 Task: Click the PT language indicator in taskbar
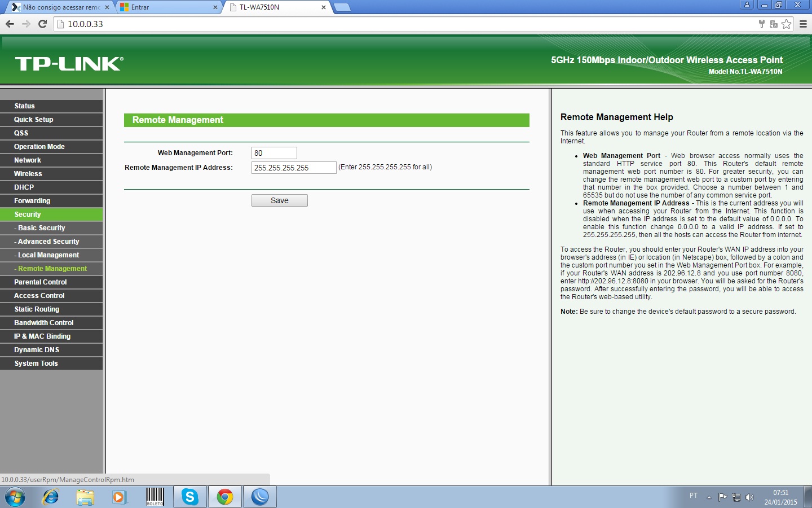(x=694, y=496)
